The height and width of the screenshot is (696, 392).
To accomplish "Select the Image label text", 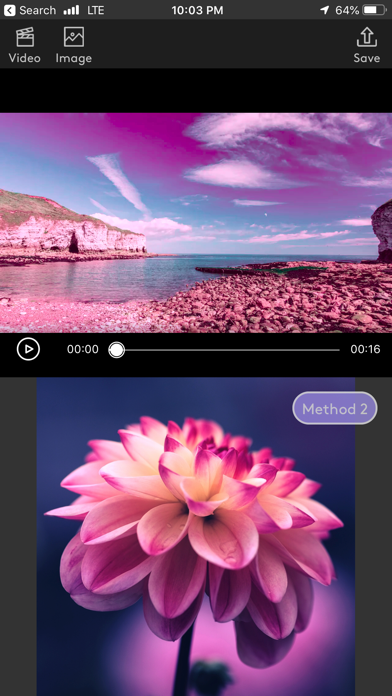I will 74,58.
